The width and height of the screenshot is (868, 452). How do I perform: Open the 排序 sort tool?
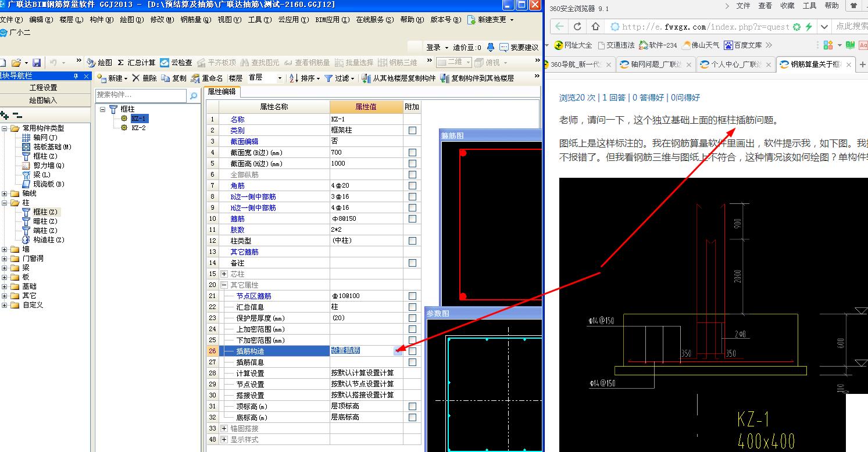pos(305,78)
